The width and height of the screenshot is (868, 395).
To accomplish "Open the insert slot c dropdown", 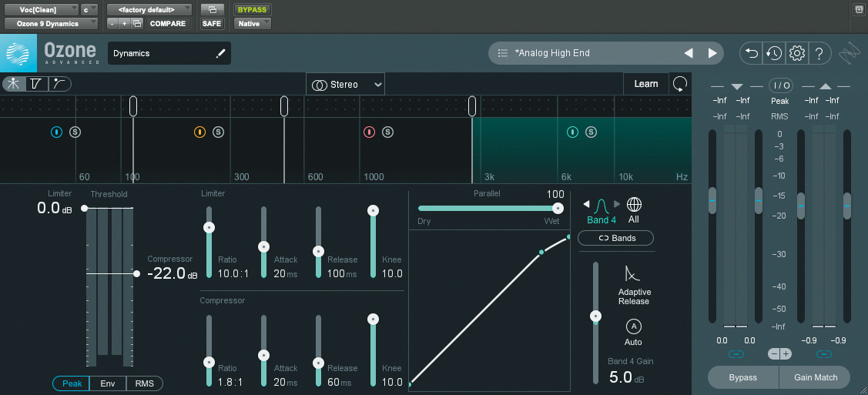I will pos(89,9).
